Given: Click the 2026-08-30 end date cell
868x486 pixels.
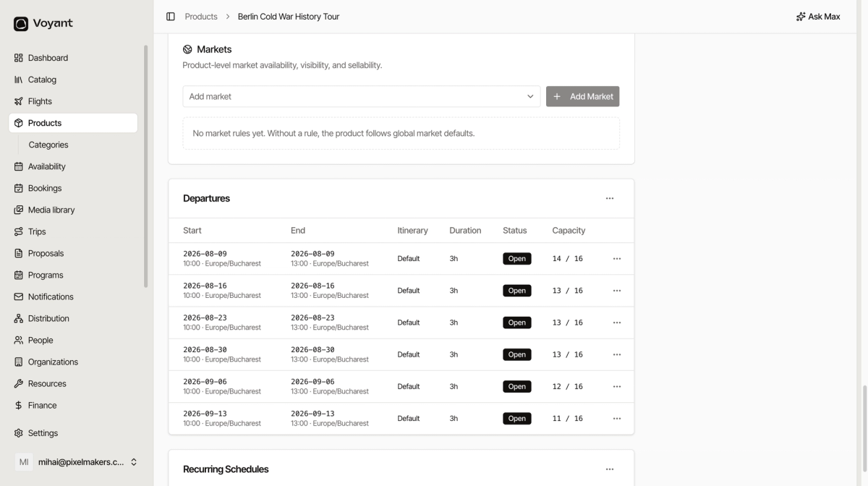Looking at the screenshot, I should click(x=330, y=354).
